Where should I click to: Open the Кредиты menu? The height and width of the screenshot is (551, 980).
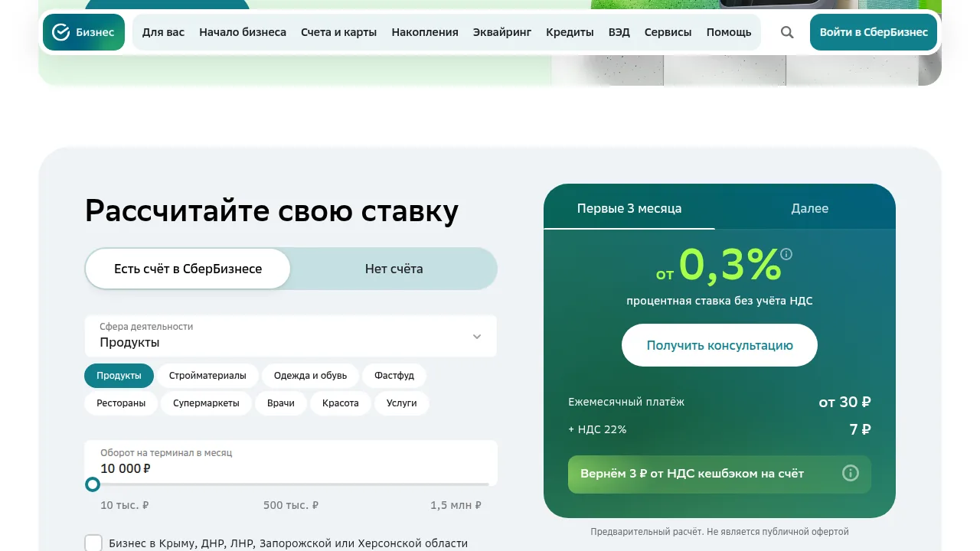[x=570, y=32]
